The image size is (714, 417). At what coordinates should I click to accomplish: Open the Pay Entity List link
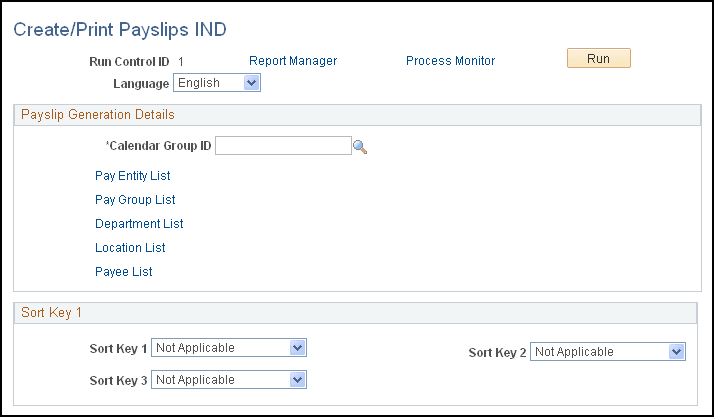[133, 176]
